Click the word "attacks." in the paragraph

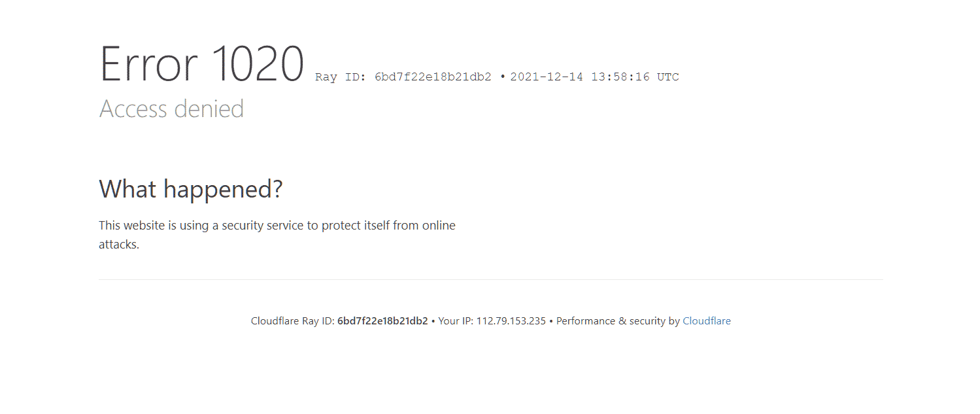coord(119,245)
